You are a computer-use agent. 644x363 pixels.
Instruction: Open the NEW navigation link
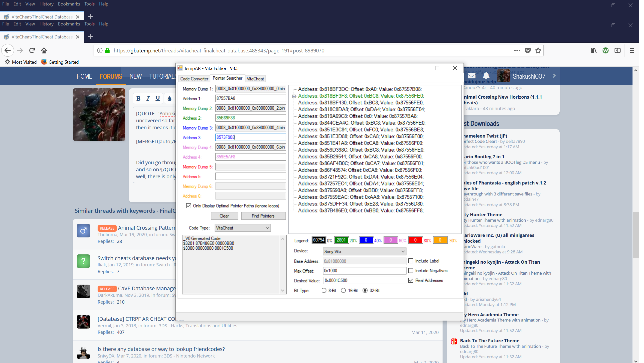pos(136,76)
